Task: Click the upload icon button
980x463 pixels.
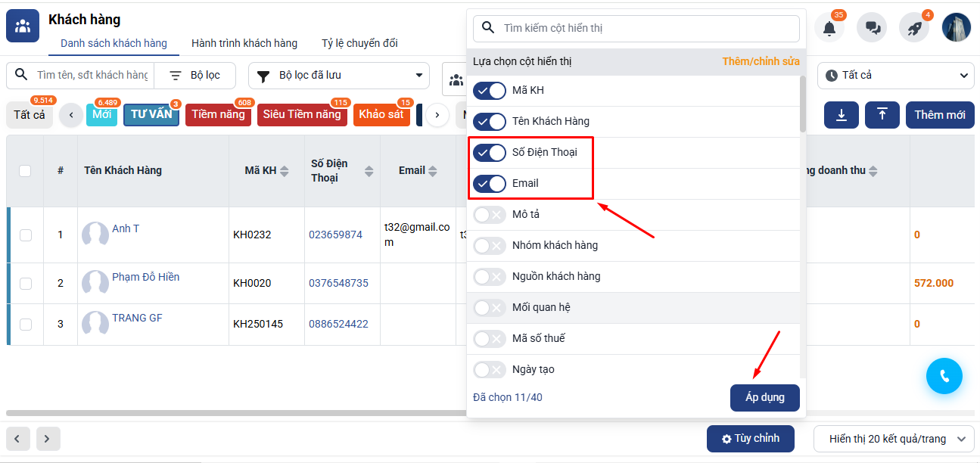Action: pos(882,115)
